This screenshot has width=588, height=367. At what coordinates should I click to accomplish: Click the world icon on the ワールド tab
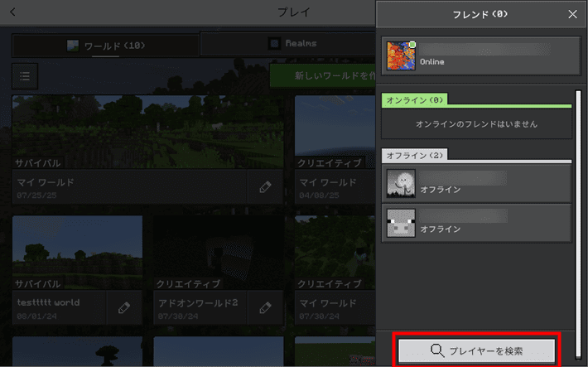[73, 46]
